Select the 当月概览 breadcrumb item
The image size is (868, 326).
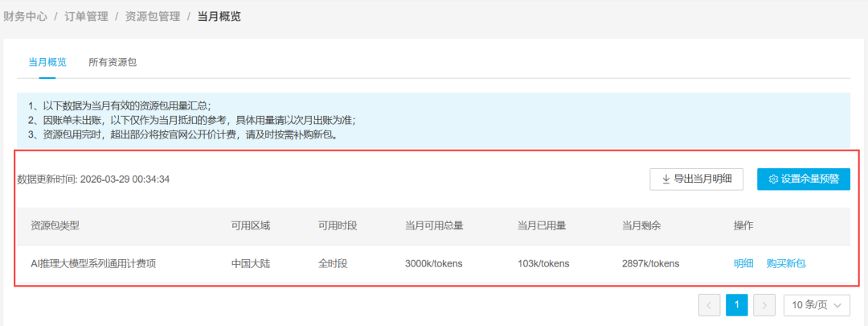coord(219,17)
